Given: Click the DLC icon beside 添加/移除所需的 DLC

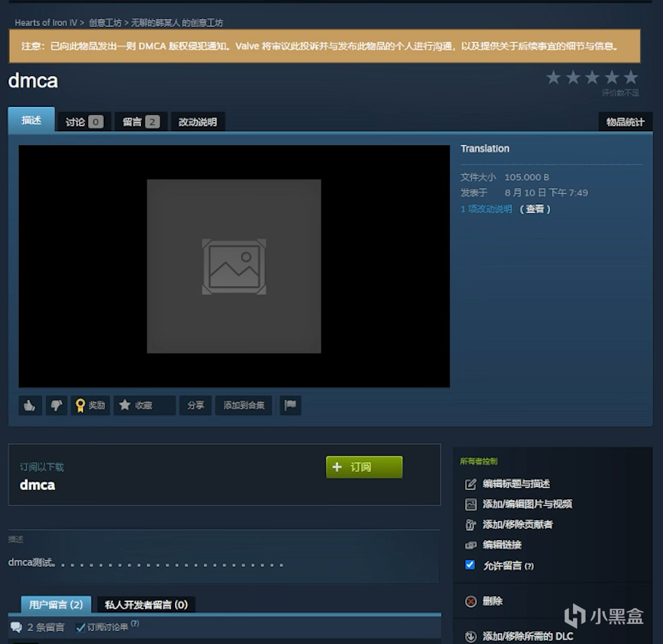Looking at the screenshot, I should click(x=470, y=636).
